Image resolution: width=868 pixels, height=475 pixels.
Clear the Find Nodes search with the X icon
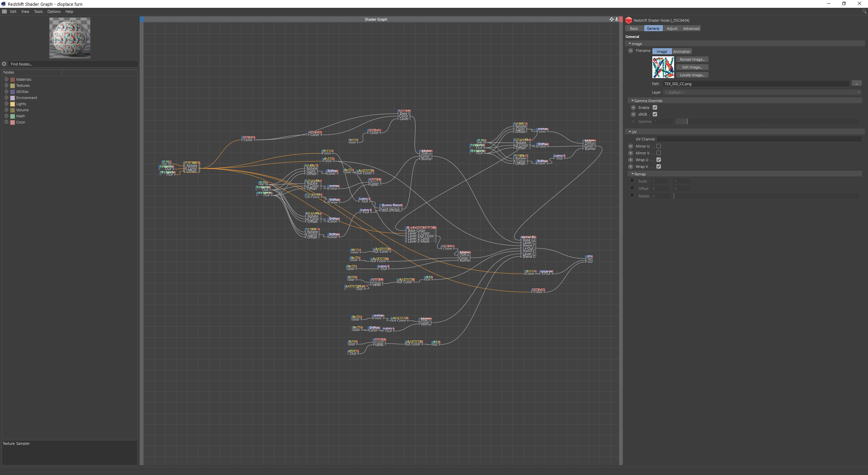(4, 64)
